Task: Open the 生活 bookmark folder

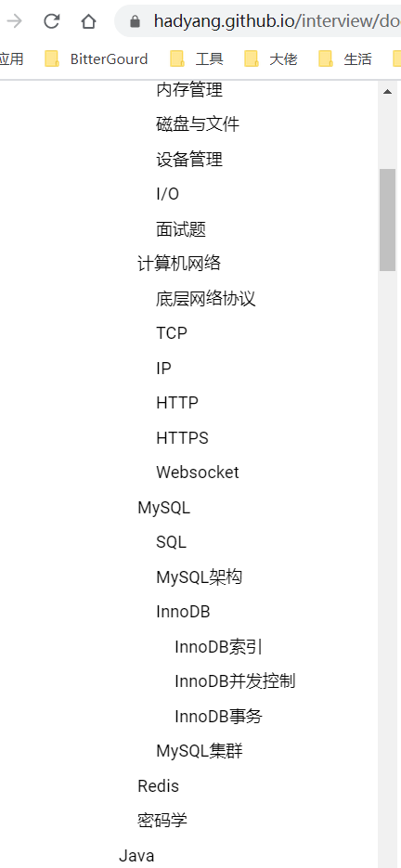Action: [345, 58]
